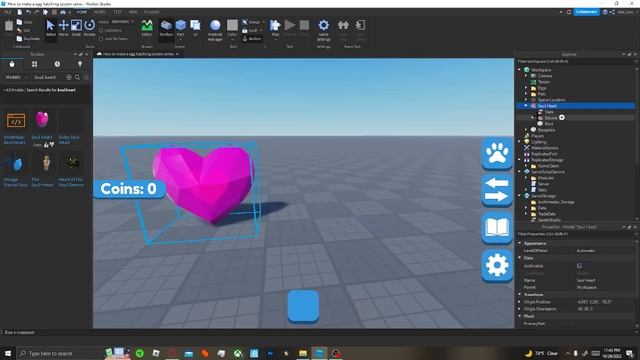Viewport: 640px width, 360px height.
Task: Click the trade arrows button in the viewport
Action: pos(497,191)
